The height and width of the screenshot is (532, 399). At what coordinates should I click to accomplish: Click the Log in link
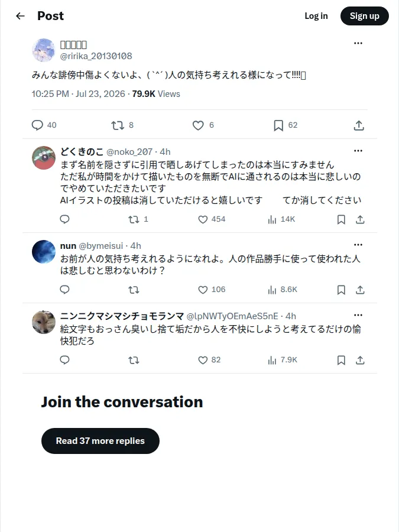316,16
